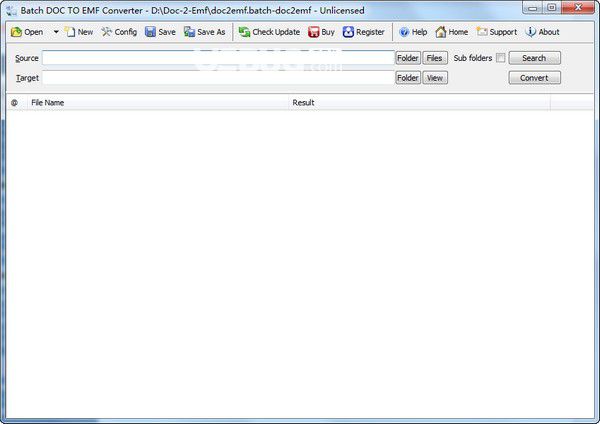
Task: Run Check Update from toolbar
Action: [269, 32]
